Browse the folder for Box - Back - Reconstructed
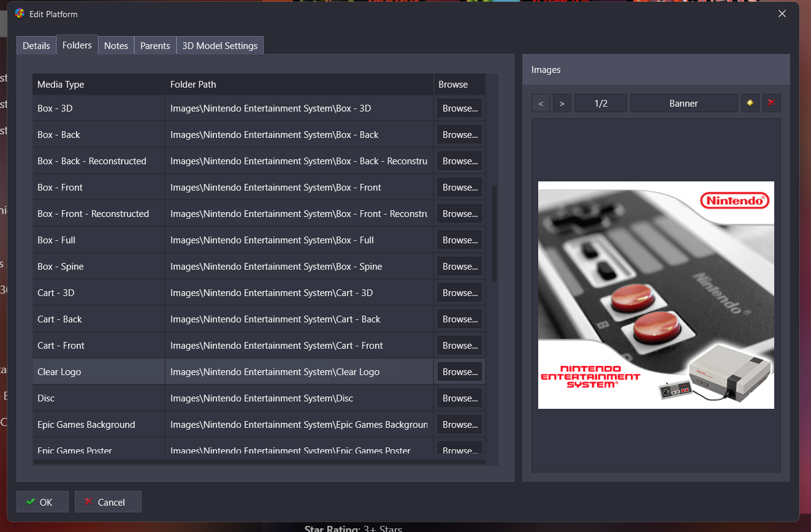811x532 pixels. tap(460, 161)
